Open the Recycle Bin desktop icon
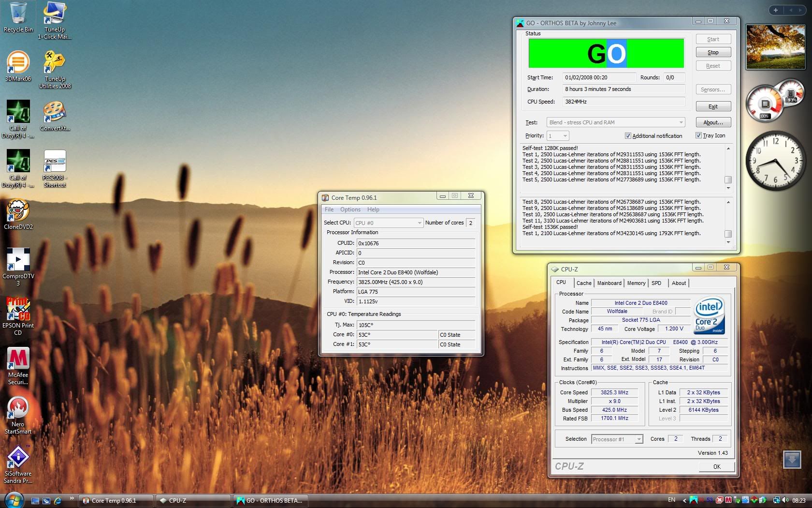 [18, 17]
